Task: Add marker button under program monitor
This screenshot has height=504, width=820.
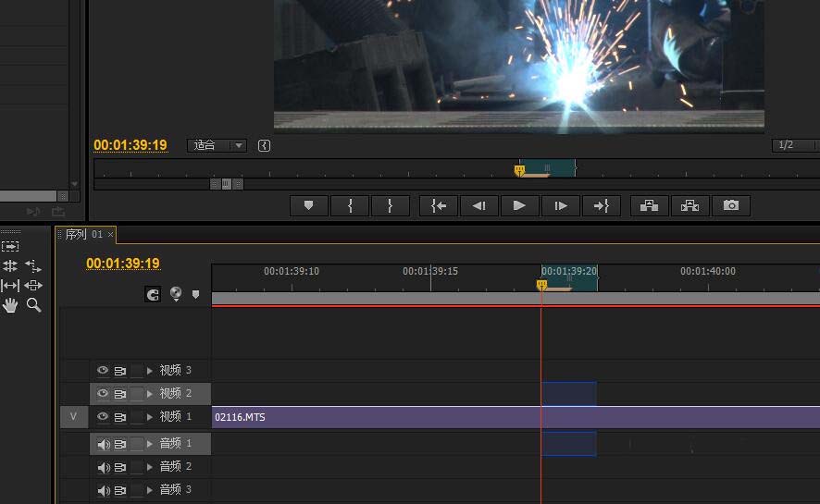Action: pyautogui.click(x=309, y=206)
